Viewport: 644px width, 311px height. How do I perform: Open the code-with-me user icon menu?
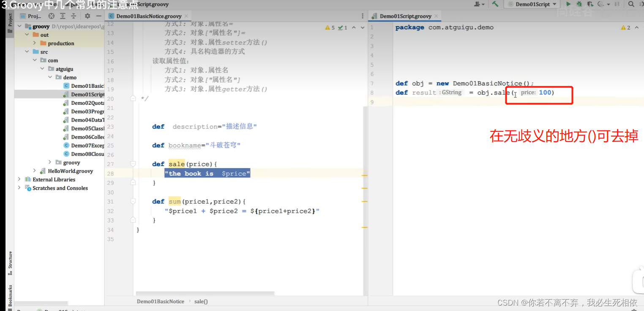tap(479, 4)
